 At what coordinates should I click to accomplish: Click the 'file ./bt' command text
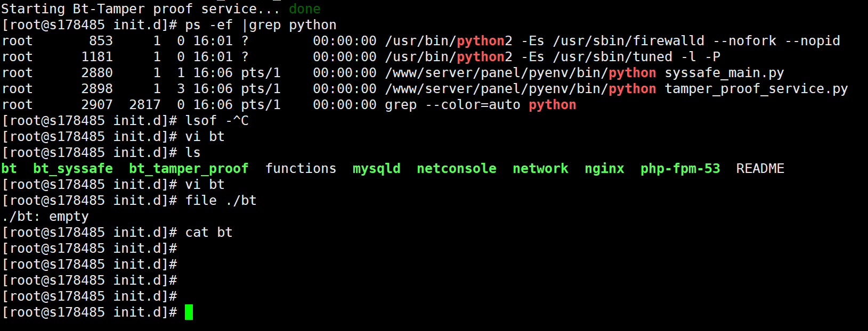[x=221, y=201]
